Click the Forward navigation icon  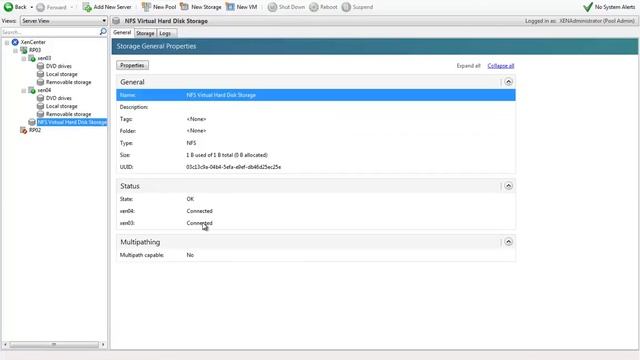point(40,7)
